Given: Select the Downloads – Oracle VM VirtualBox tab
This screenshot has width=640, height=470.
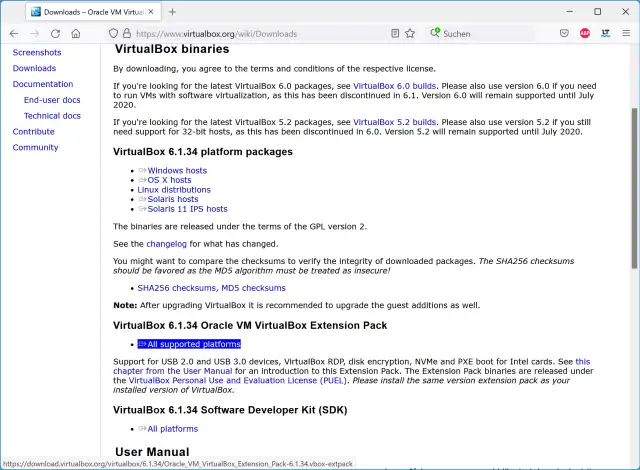Looking at the screenshot, I should 93,12.
